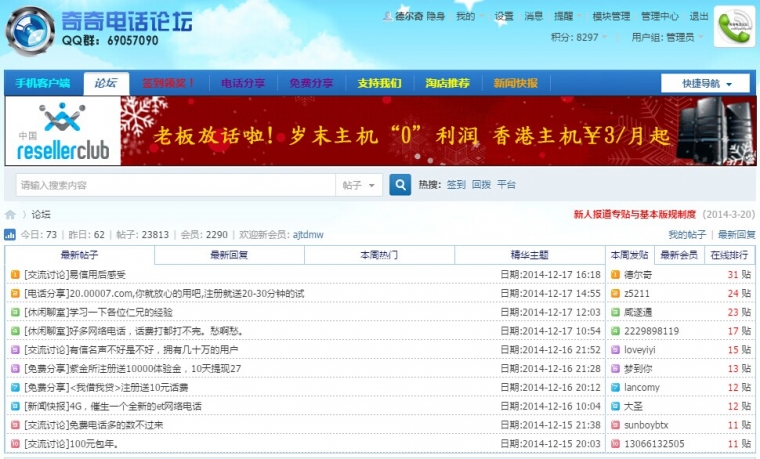Image resolution: width=760 pixels, height=459 pixels.
Task: Open the 帖子 search type dropdown
Action: [359, 185]
